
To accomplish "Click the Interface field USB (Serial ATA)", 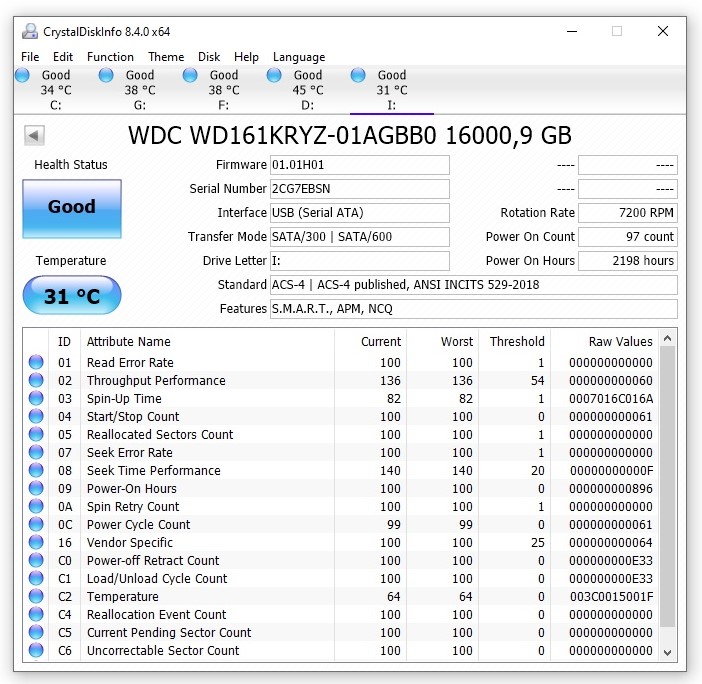I will coord(360,213).
